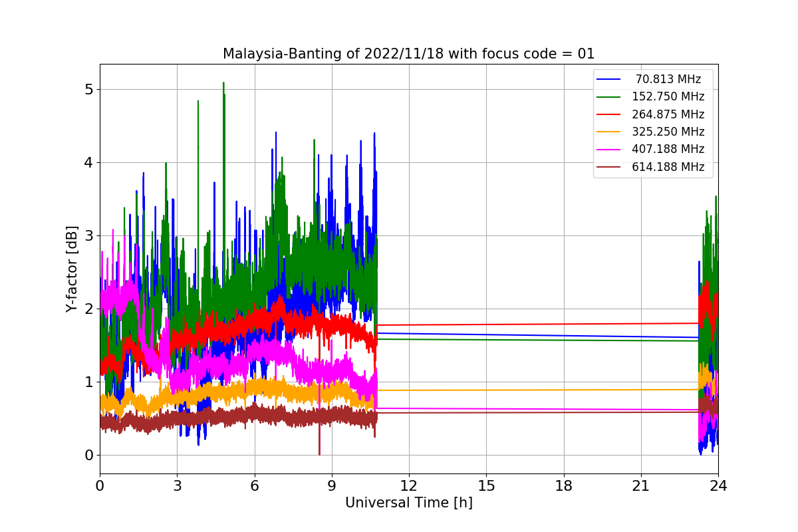Click the x-axis tick label 21
This screenshot has height=532, width=798.
641,485
